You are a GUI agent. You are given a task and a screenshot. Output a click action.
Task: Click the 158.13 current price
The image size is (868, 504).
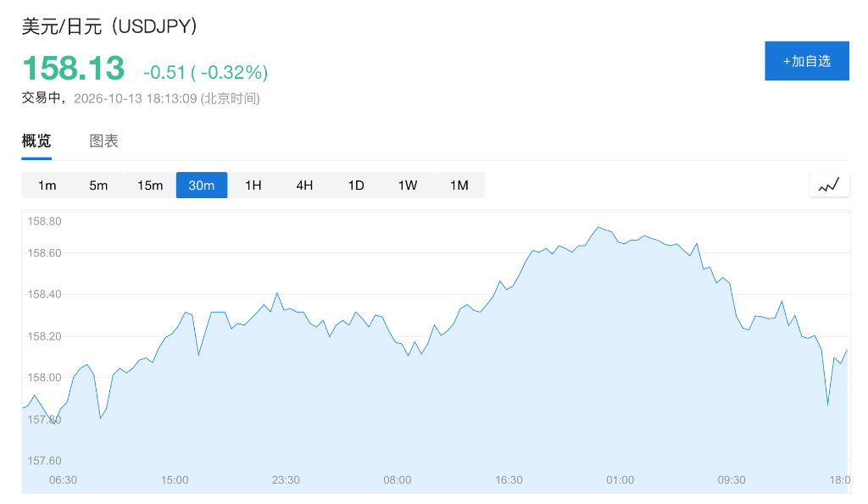point(73,69)
